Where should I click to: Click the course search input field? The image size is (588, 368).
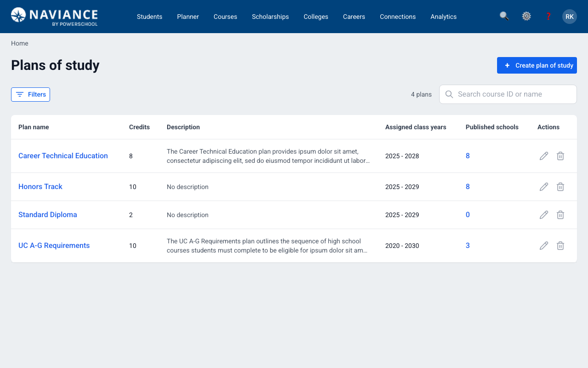click(508, 94)
